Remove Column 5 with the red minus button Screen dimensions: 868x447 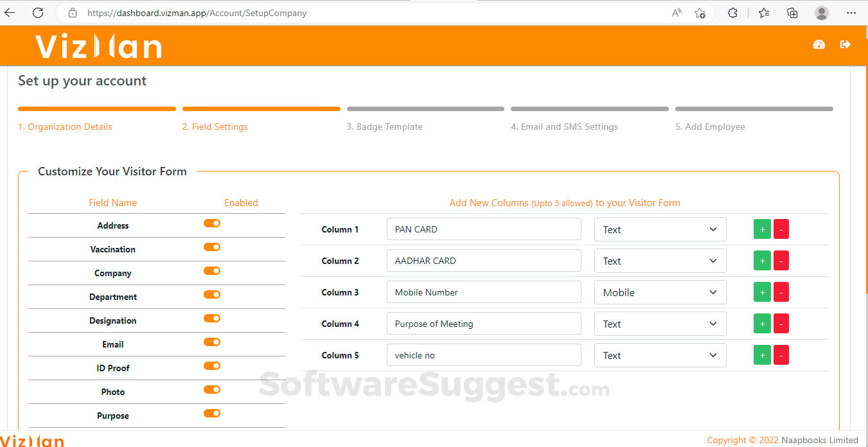[781, 355]
